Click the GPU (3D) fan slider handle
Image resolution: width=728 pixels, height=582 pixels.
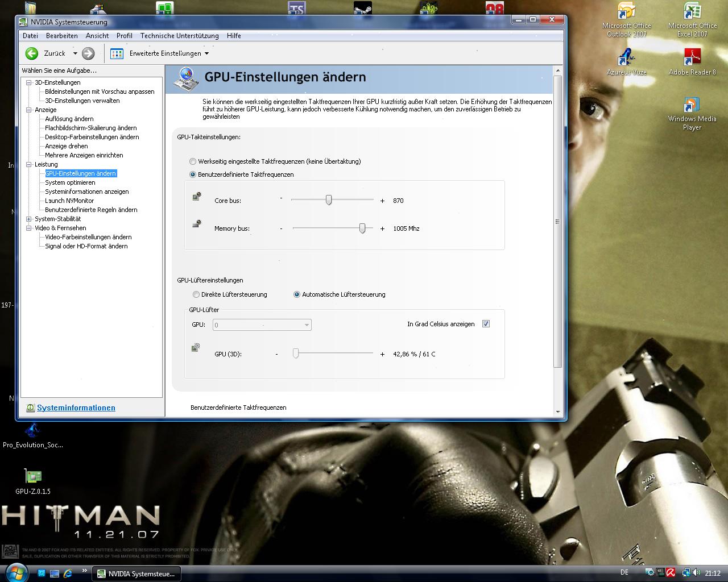[x=296, y=354]
